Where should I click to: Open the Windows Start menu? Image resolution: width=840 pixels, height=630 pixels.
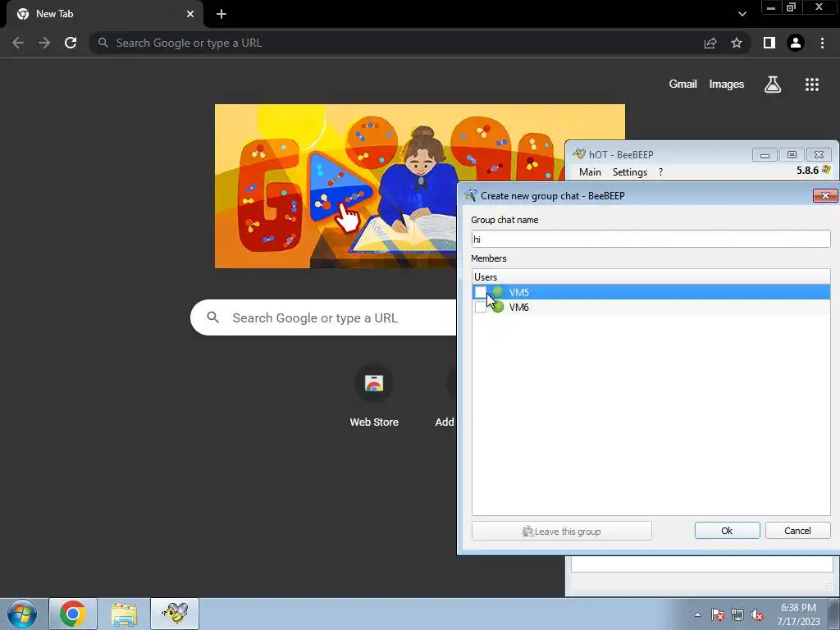coord(21,614)
